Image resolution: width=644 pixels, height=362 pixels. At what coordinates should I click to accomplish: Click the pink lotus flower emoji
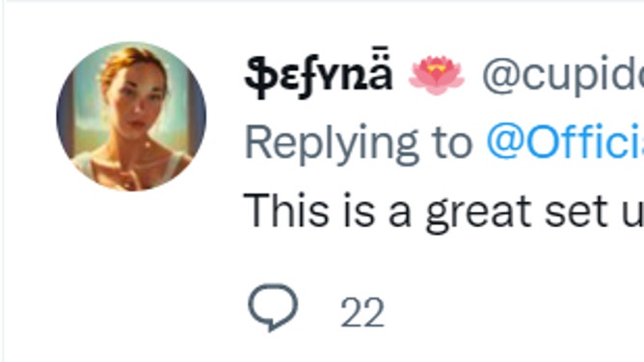pos(436,76)
